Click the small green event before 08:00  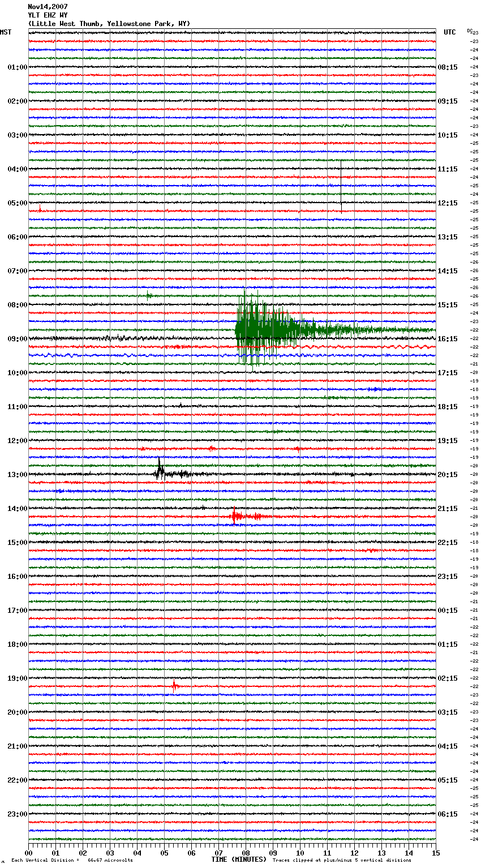[149, 295]
